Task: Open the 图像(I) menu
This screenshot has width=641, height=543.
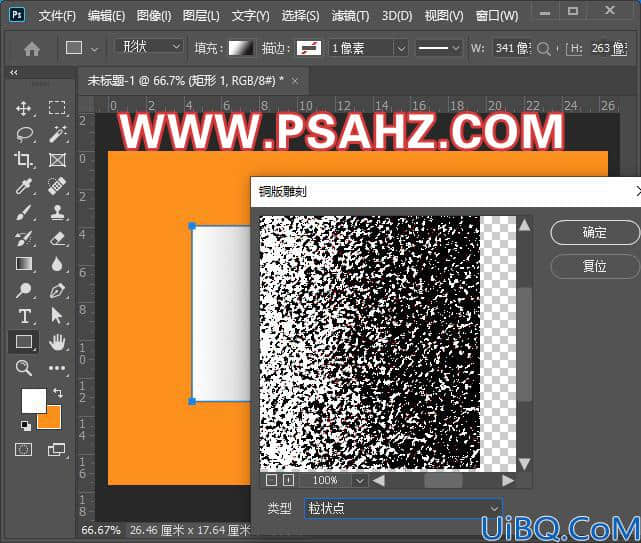Action: pos(154,16)
